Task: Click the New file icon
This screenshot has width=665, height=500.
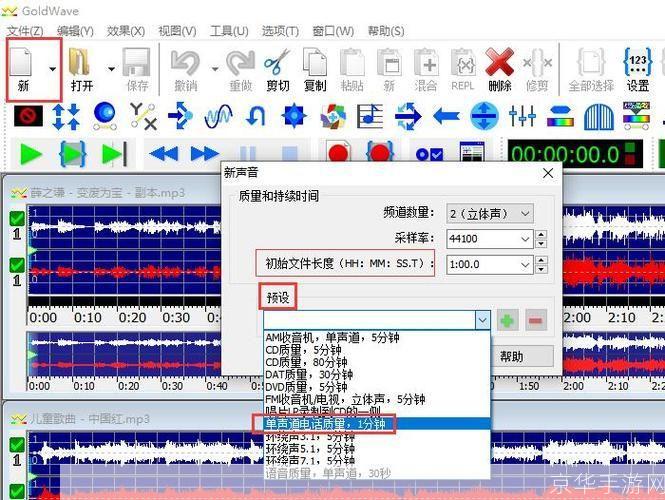Action: [x=21, y=62]
